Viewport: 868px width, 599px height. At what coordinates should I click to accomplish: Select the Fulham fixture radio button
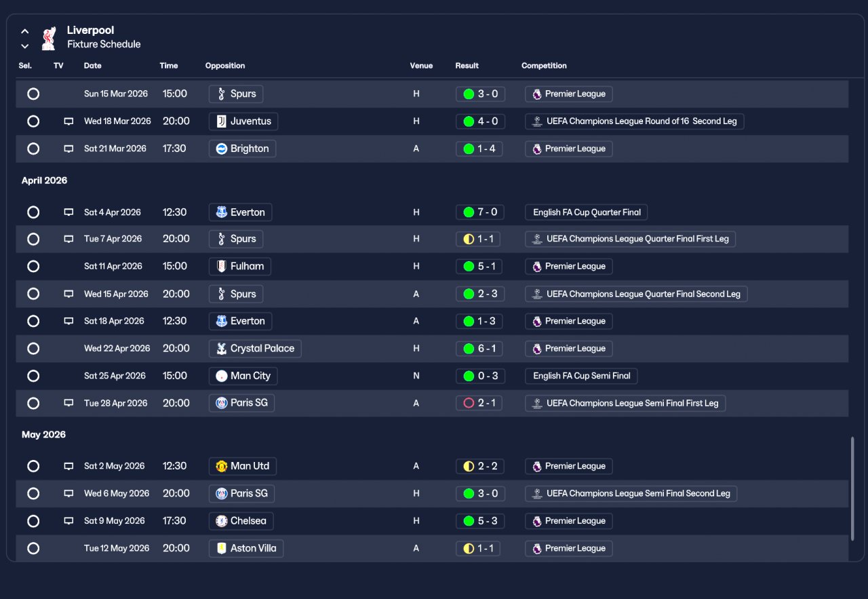[33, 267]
